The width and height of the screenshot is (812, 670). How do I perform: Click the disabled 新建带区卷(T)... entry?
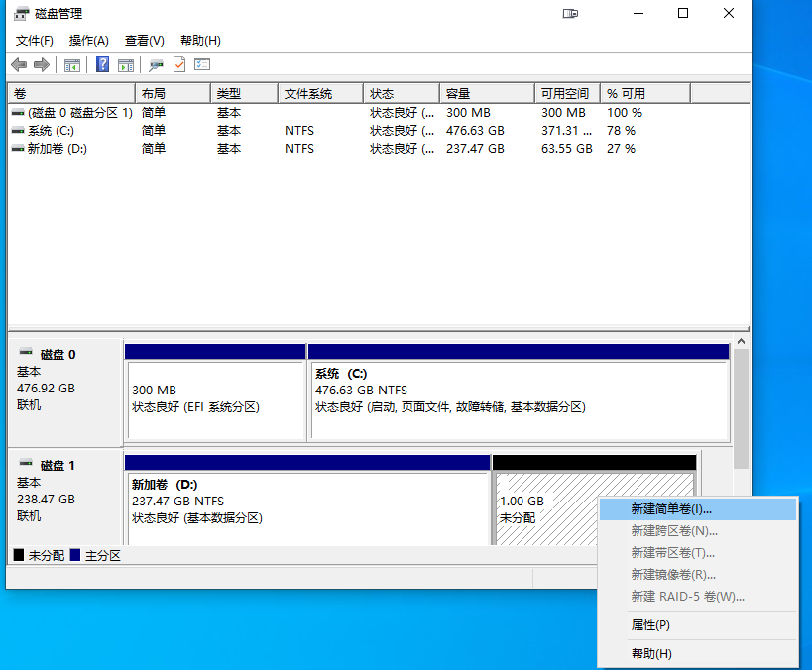(x=698, y=553)
